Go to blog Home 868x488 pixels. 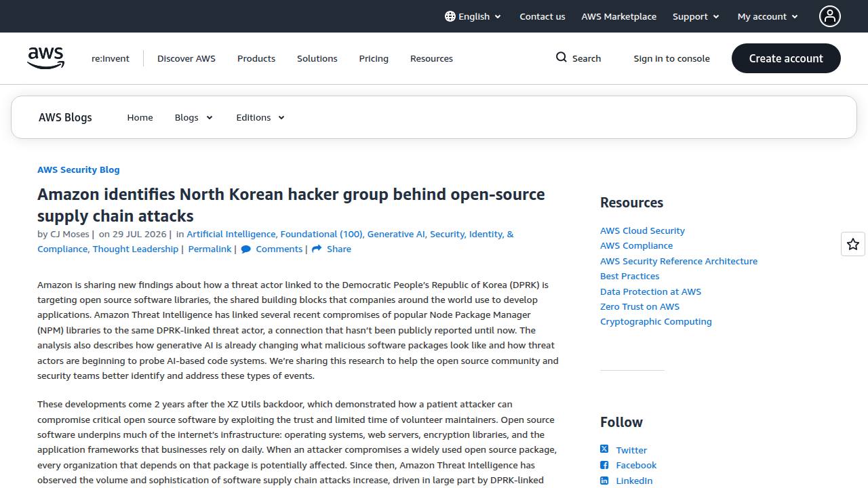[140, 117]
